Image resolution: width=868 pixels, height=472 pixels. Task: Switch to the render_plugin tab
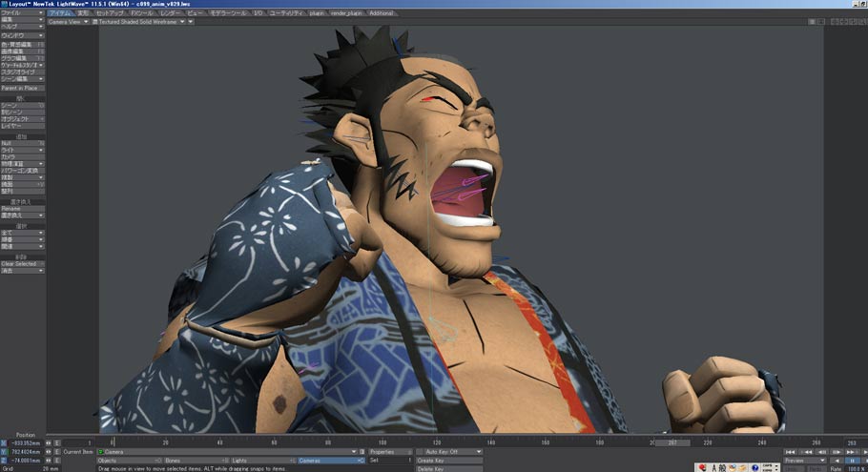click(x=346, y=13)
